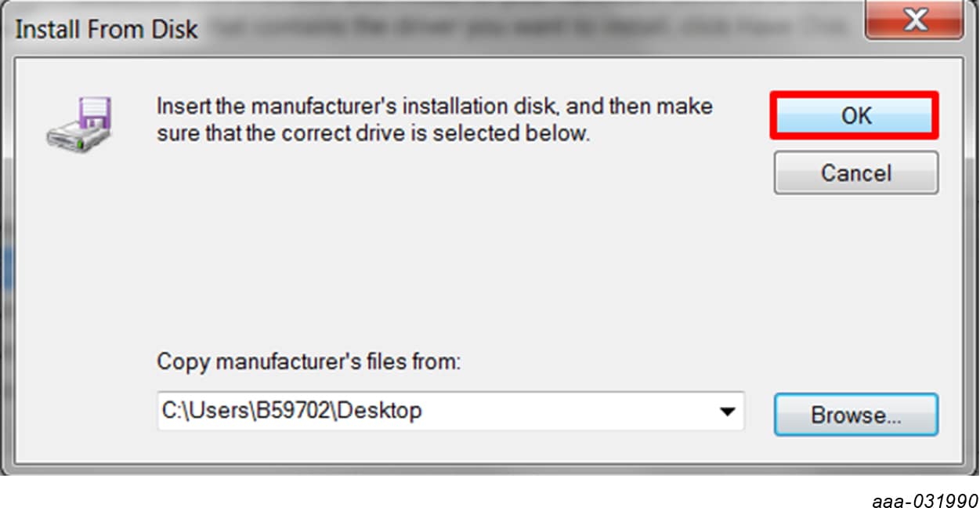Open the Browse... file picker

click(855, 415)
